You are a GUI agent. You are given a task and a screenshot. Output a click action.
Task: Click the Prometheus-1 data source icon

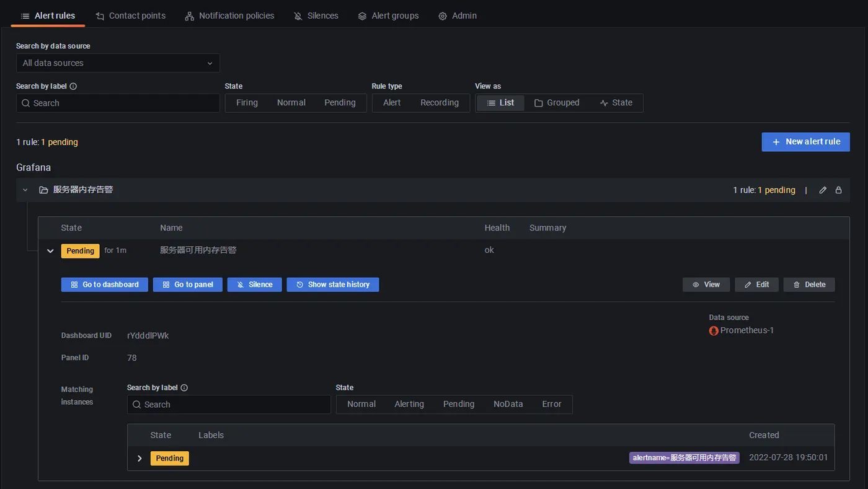(714, 331)
